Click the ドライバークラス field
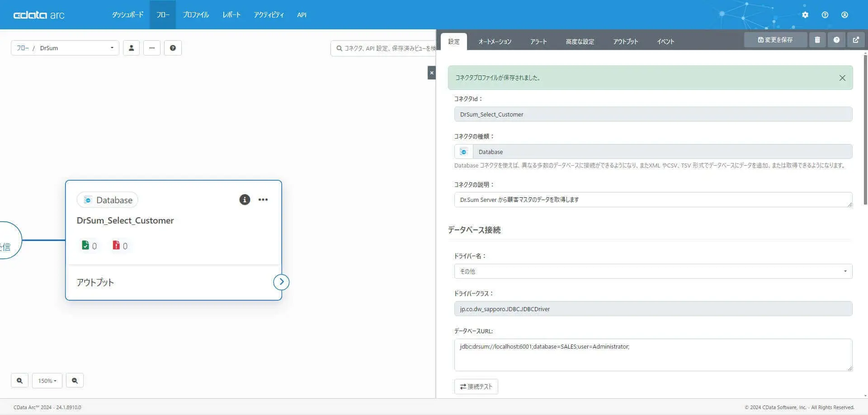The width and height of the screenshot is (868, 415). 653,309
